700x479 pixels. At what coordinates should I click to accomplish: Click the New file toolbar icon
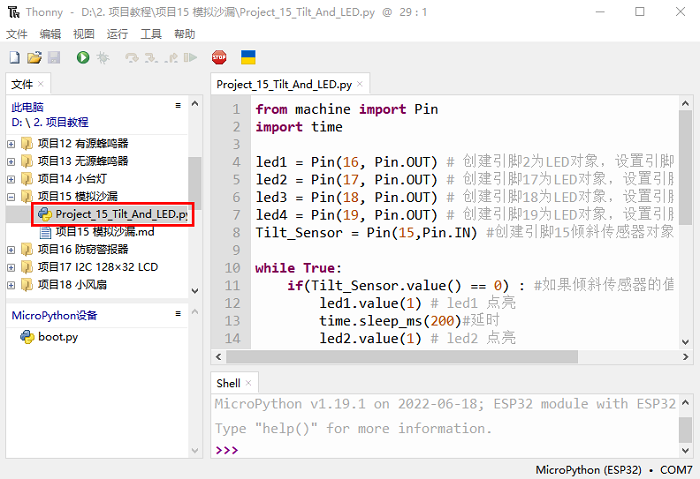[15, 58]
